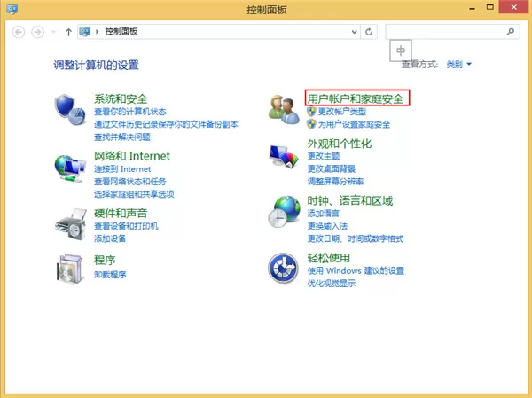Open recent locations dropdown next to forward arrow
This screenshot has height=398, width=532.
(53, 32)
